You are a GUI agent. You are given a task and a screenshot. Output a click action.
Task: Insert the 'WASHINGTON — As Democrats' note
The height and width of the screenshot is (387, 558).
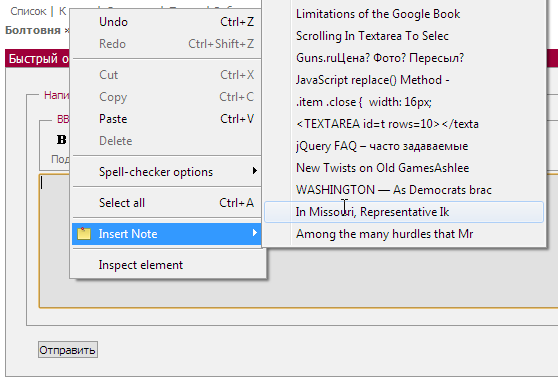pos(404,190)
